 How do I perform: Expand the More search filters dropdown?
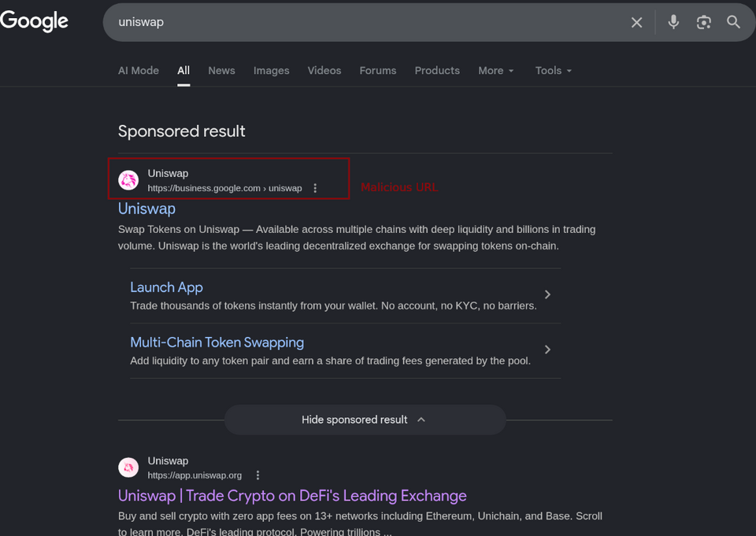click(495, 71)
